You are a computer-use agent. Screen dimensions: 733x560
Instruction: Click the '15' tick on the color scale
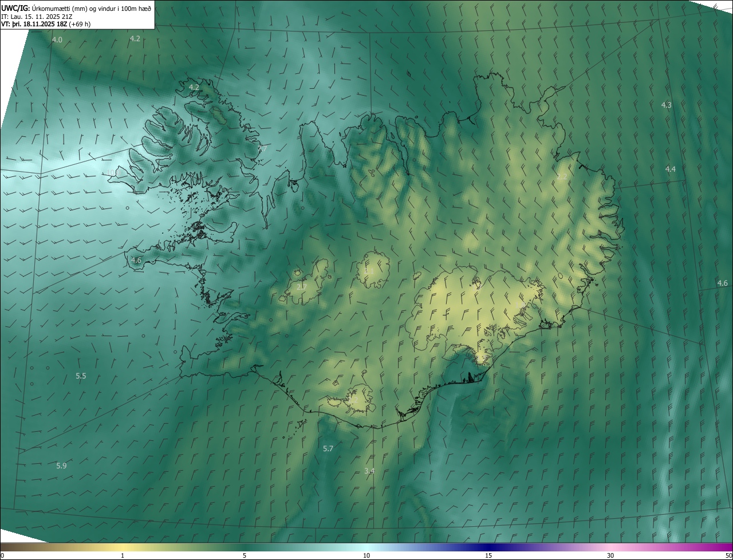point(488,555)
